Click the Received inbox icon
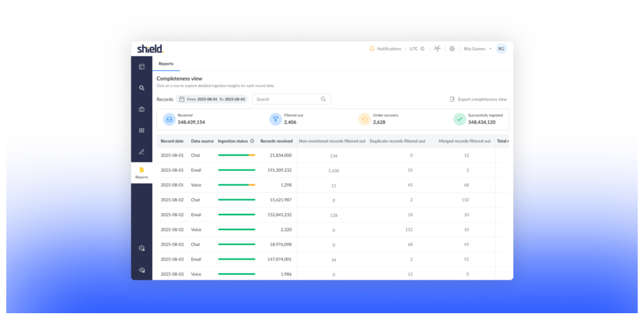Screen dimensions: 644x322 coord(169,119)
